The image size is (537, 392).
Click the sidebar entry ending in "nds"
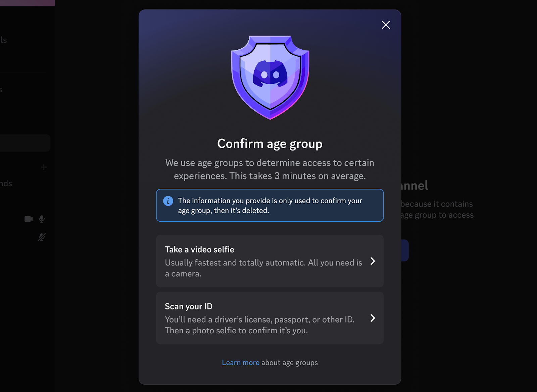click(6, 183)
